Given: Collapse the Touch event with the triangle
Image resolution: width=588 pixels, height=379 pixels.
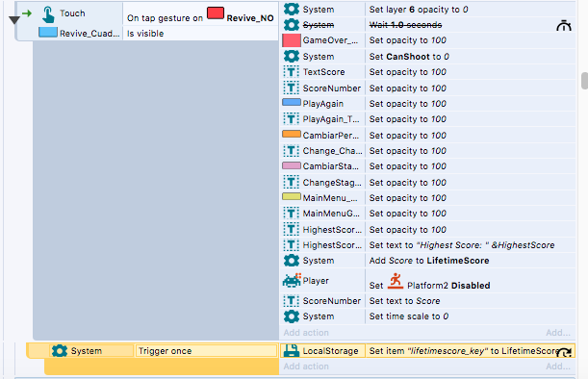Looking at the screenshot, I should [x=14, y=20].
